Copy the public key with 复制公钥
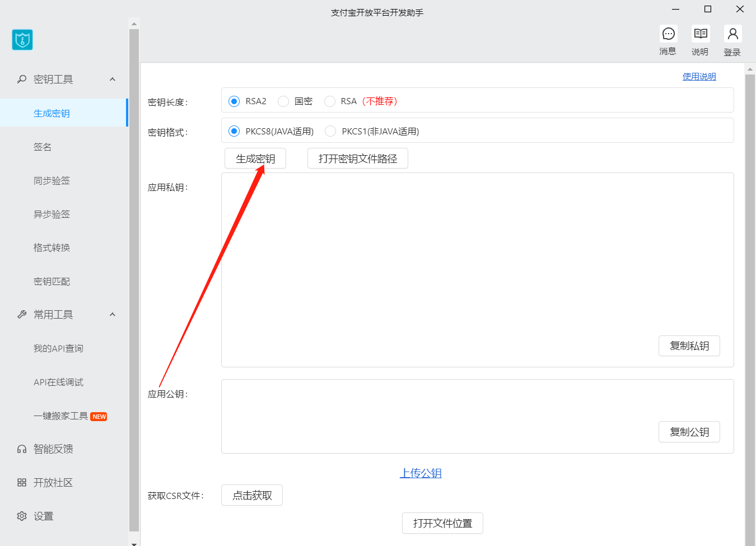Image resolution: width=756 pixels, height=546 pixels. click(689, 432)
